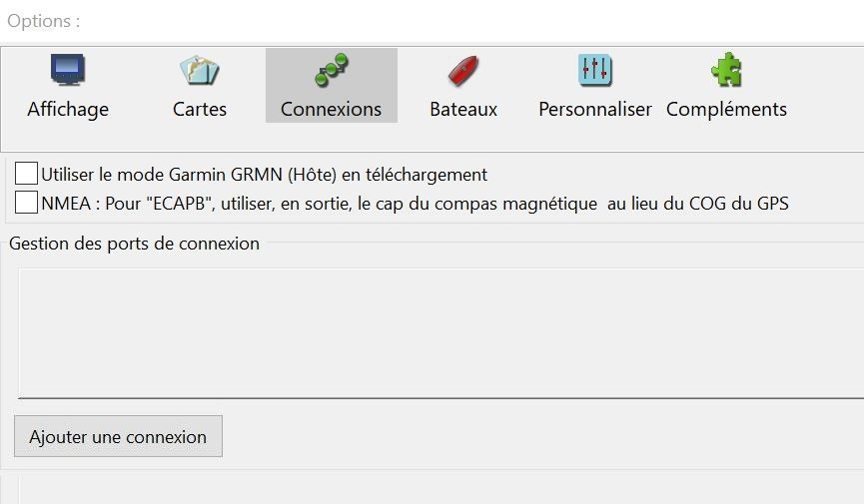Select the Connexions green nodes icon
The width and height of the screenshot is (864, 504).
click(332, 70)
